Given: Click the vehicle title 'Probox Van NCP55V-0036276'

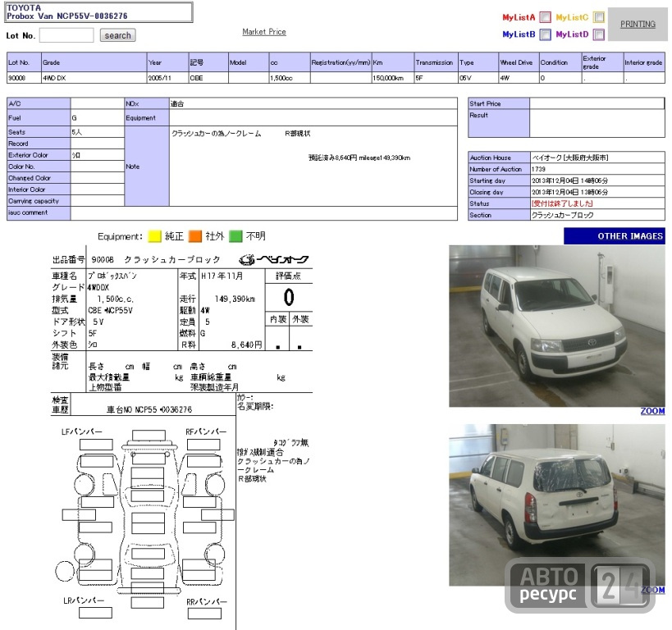Looking at the screenshot, I should click(x=66, y=16).
